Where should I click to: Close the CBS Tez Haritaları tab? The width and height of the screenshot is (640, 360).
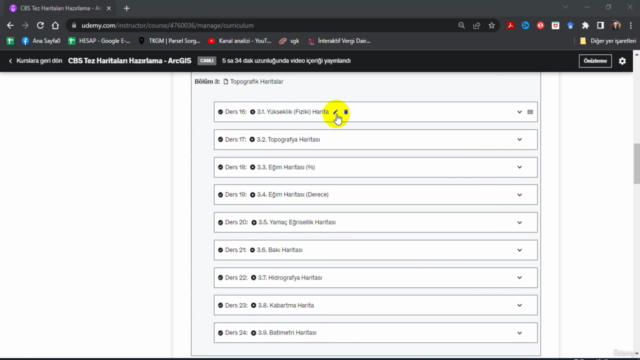109,8
